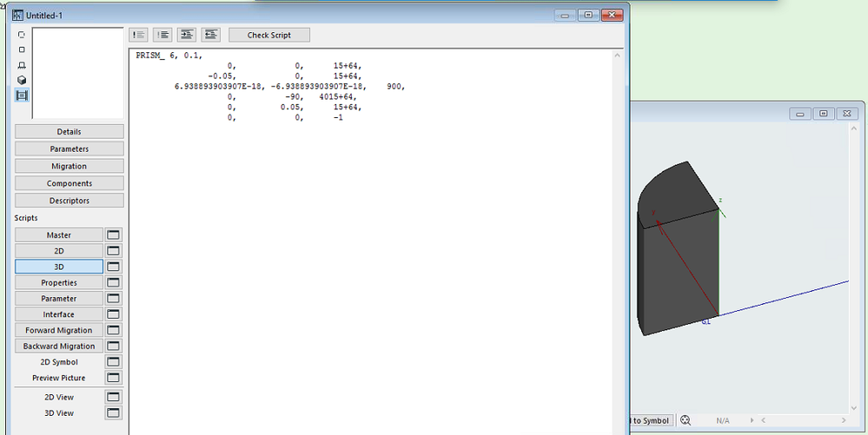
Task: Open 3D script in separate window
Action: (114, 267)
